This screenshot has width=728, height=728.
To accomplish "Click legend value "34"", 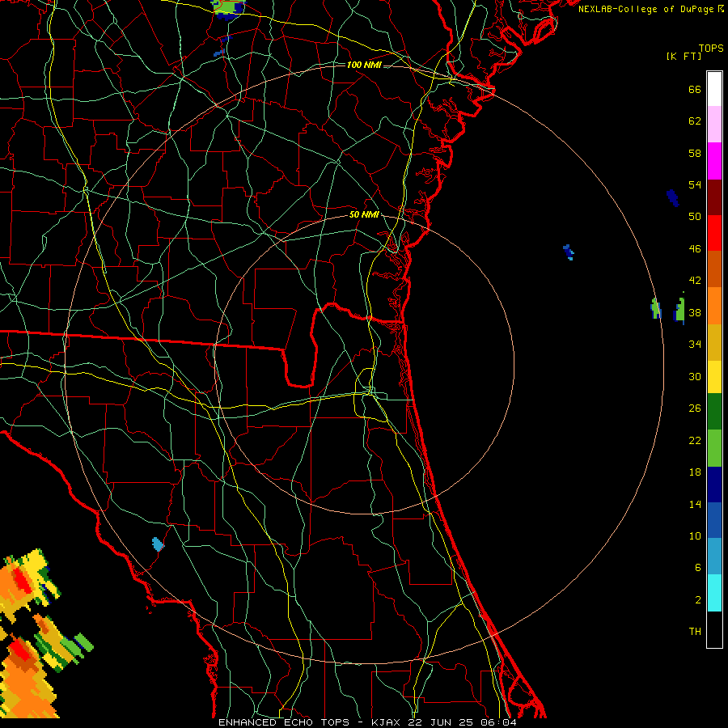I will [x=695, y=345].
